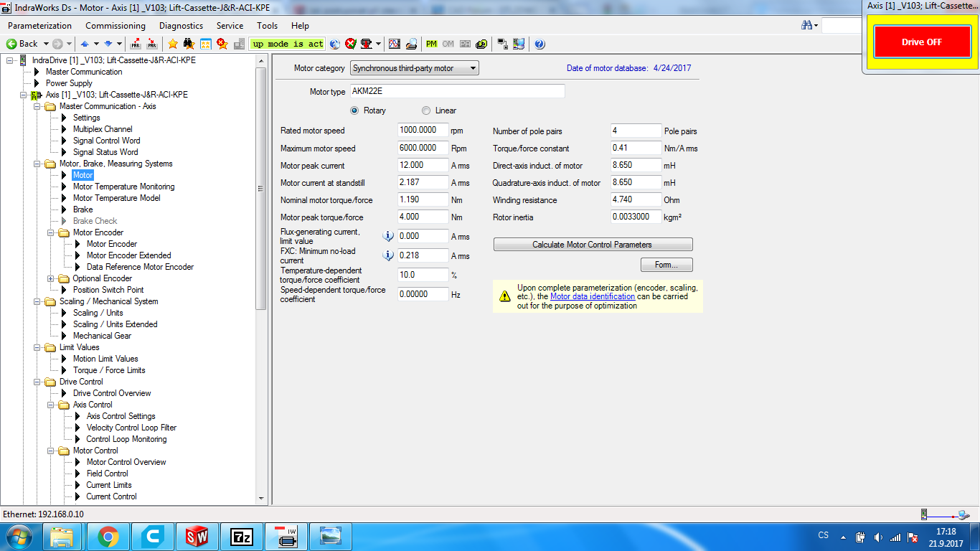Screen dimensions: 980x551
Task: Click the Rated motor speed input field
Action: click(423, 131)
